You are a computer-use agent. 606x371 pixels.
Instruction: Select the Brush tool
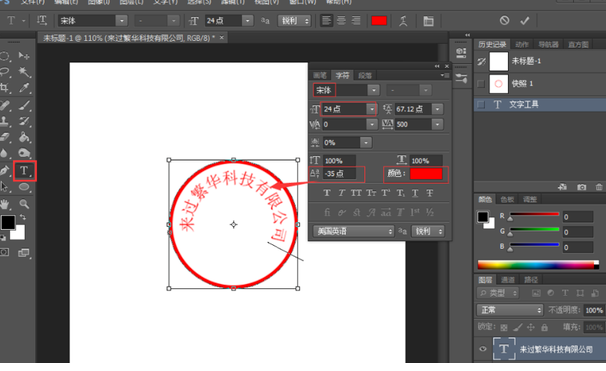24,105
